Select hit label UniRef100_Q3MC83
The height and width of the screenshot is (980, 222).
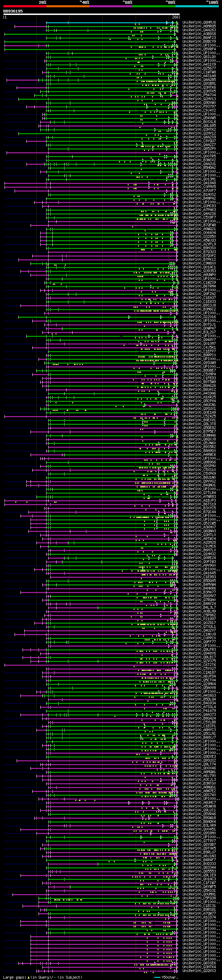coord(199,206)
